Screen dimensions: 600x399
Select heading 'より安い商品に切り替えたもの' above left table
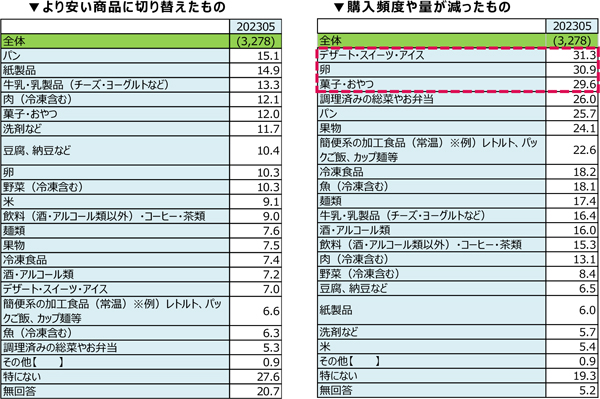click(134, 7)
